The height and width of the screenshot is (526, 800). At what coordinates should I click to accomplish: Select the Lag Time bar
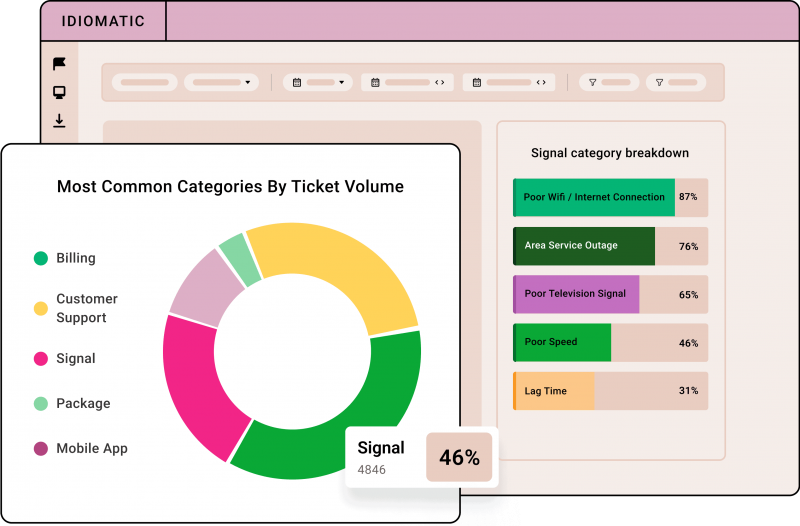pos(610,391)
